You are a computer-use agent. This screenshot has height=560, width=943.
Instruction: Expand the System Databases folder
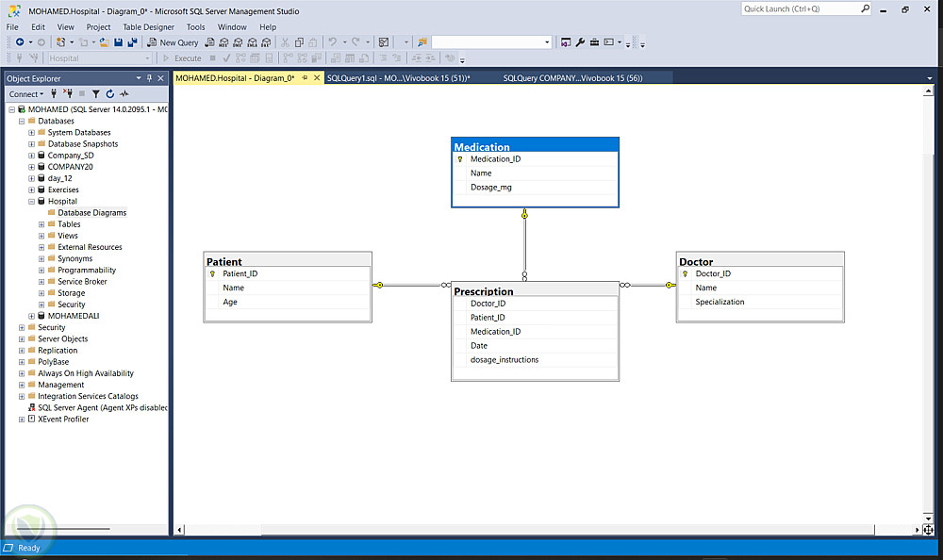click(31, 133)
